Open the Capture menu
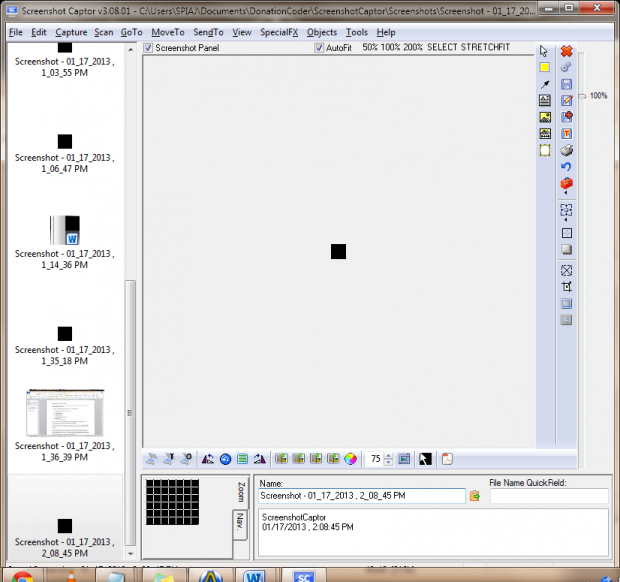Image resolution: width=620 pixels, height=582 pixels. click(71, 32)
